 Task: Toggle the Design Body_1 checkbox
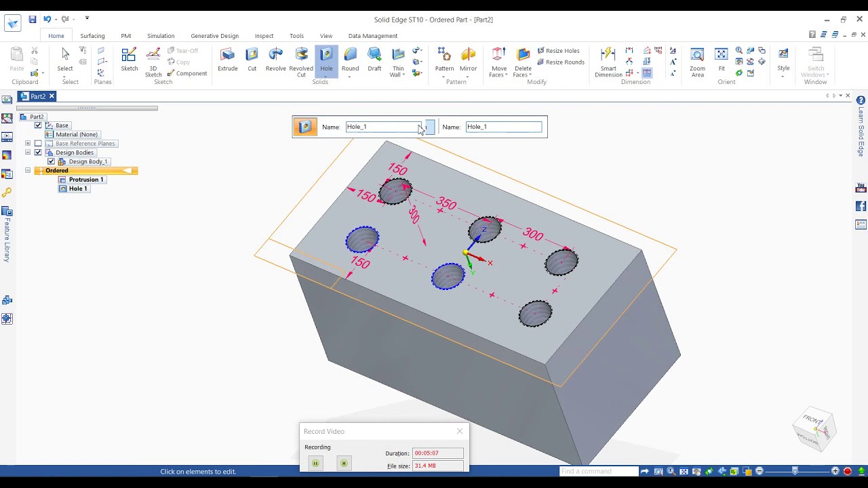51,162
